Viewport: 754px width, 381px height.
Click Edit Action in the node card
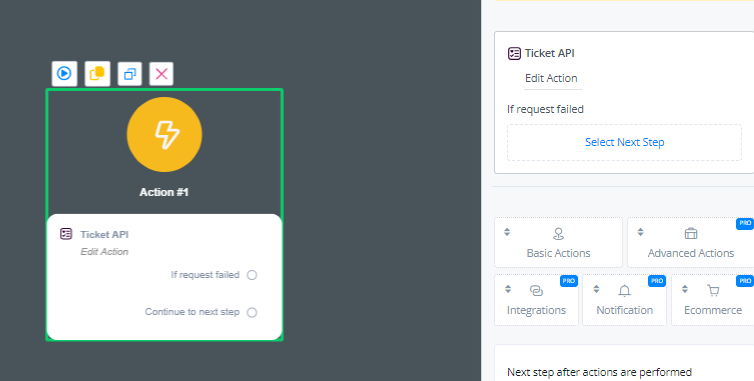click(104, 252)
